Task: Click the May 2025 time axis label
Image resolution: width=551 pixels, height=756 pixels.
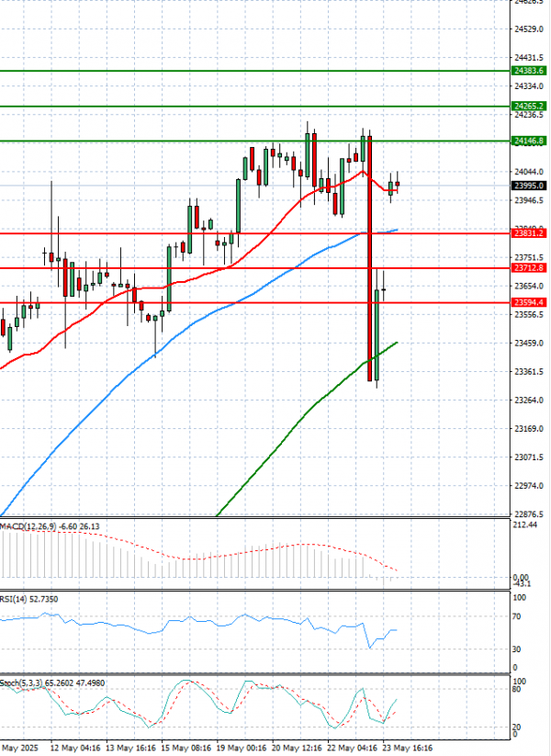Action: (x=19, y=749)
